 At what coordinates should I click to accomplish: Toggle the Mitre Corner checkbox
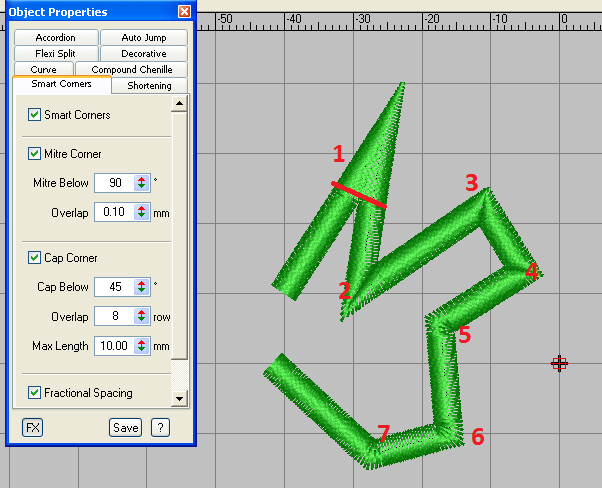(x=35, y=154)
